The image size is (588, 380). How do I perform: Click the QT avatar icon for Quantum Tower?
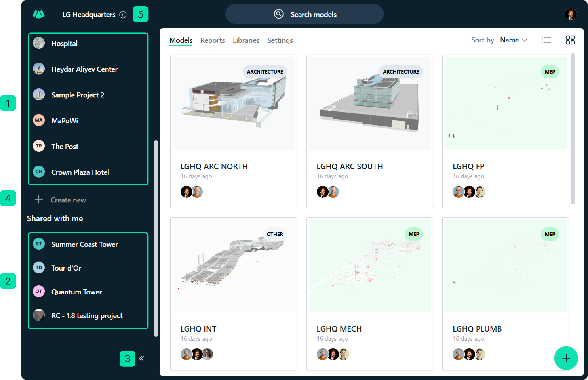point(39,291)
